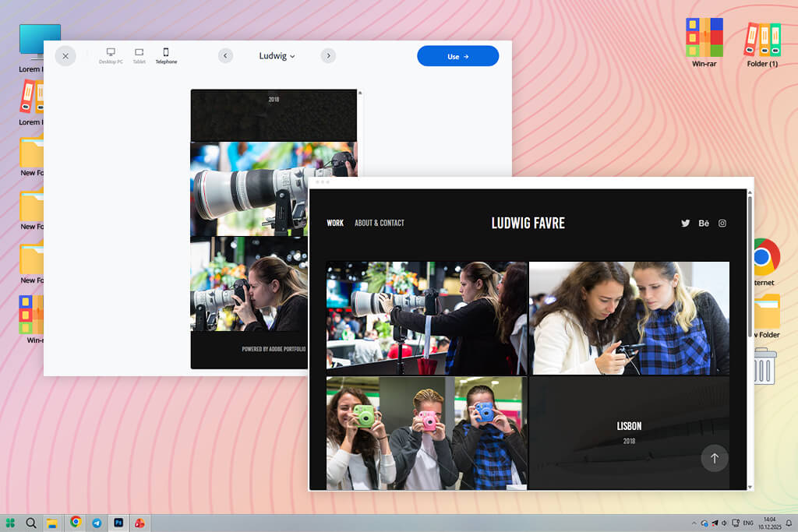The height and width of the screenshot is (532, 798).
Task: Click the LUDWIG FAVRE site title
Action: [x=528, y=223]
